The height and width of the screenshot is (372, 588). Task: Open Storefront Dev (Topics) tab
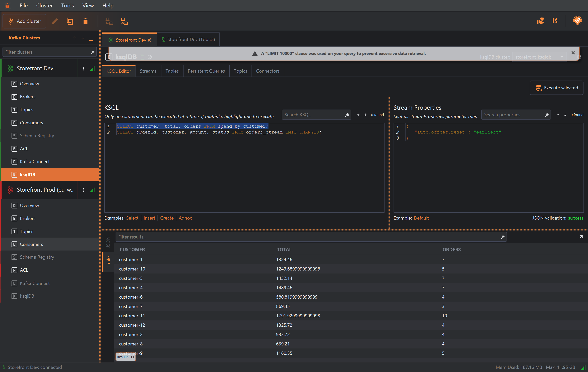(188, 39)
